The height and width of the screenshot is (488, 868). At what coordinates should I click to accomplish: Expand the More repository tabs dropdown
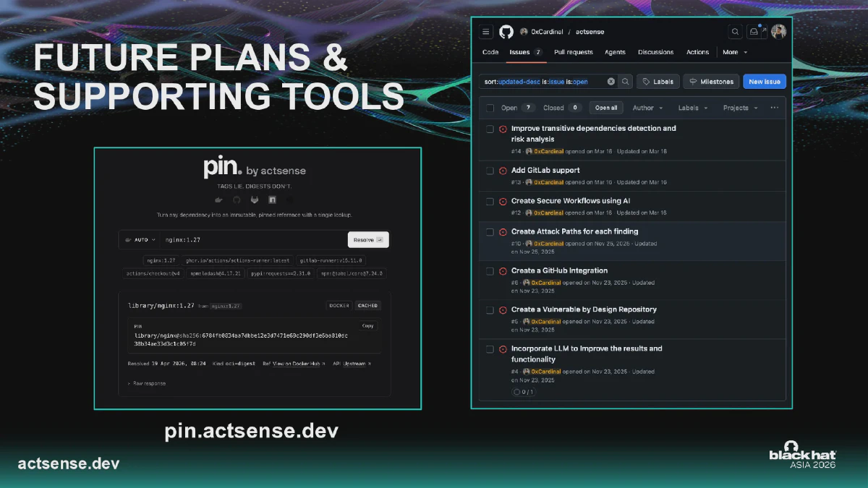[735, 52]
